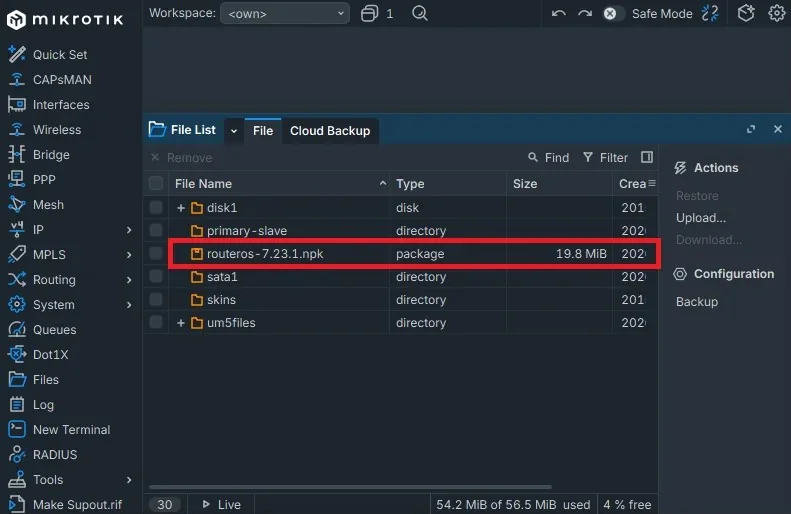Click the horizontal scrollbar of file table
Viewport: 791px width, 514px height.
tap(350, 487)
